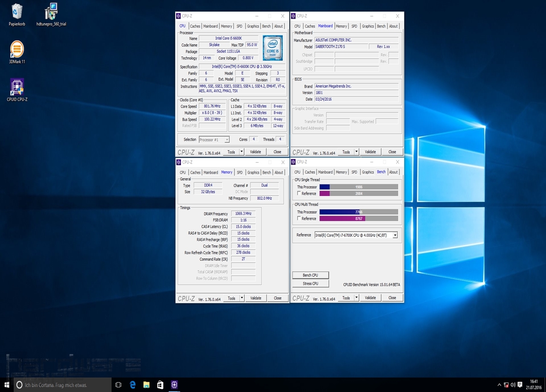The image size is (546, 392).
Task: Open Memory tab in the CPU window
Action: tap(226, 26)
